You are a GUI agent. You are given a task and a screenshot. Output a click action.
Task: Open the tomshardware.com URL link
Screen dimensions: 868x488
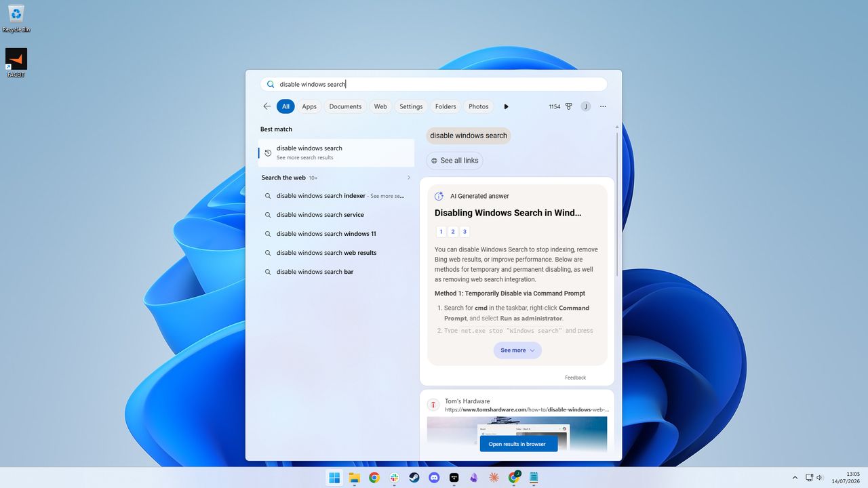(527, 409)
